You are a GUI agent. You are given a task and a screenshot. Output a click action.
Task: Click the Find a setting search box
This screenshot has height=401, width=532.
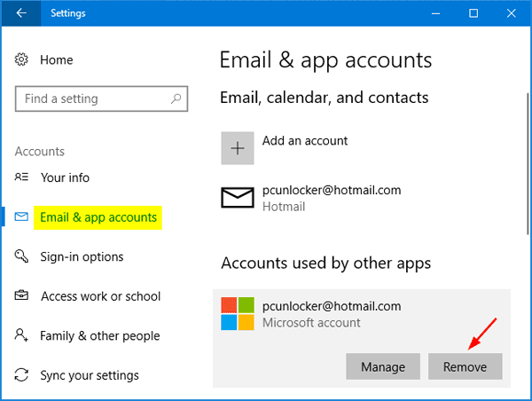pos(101,98)
